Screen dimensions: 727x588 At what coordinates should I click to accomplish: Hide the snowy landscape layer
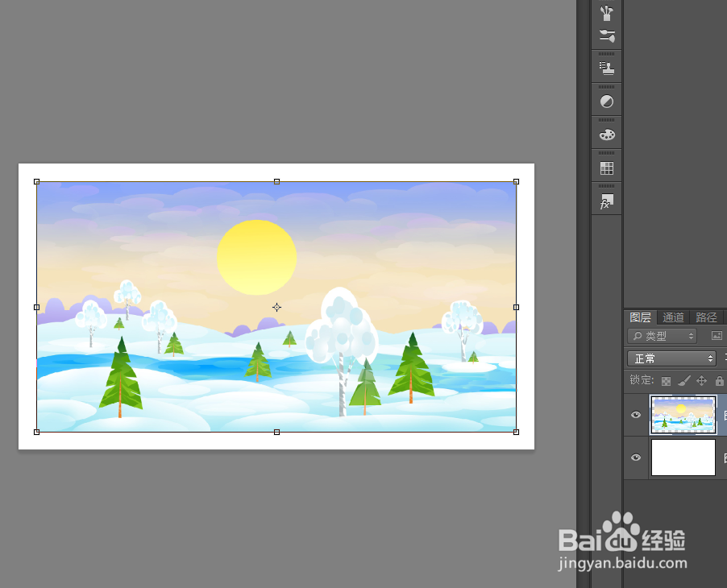pyautogui.click(x=636, y=415)
